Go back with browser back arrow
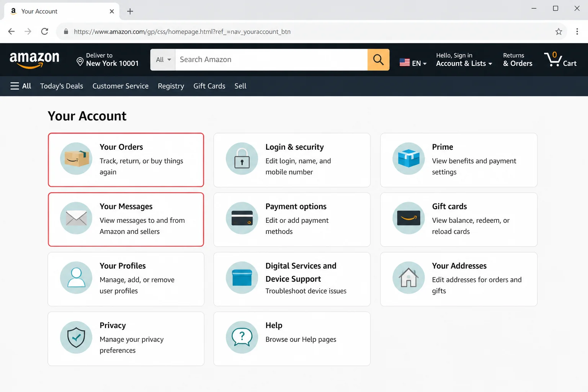This screenshot has height=392, width=588. (x=11, y=31)
